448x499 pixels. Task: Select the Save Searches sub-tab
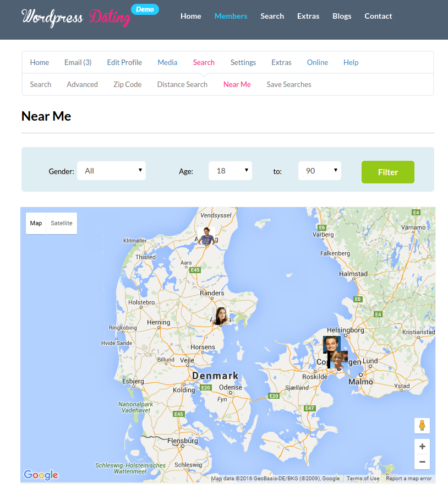(289, 84)
